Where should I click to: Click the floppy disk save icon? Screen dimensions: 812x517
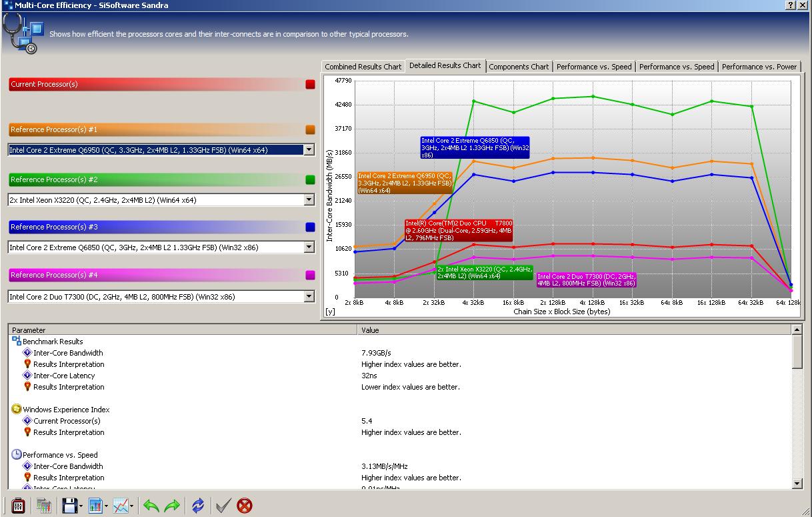coord(69,506)
